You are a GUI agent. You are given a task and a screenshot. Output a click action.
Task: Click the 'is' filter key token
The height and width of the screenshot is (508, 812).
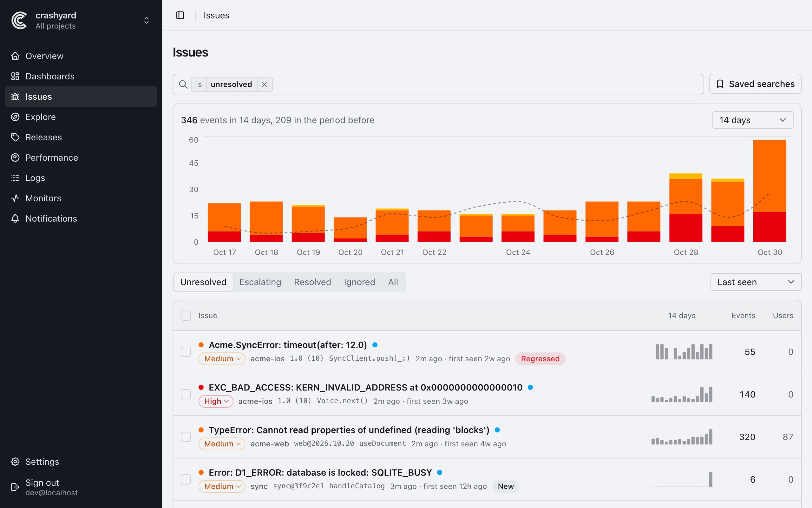click(x=199, y=84)
